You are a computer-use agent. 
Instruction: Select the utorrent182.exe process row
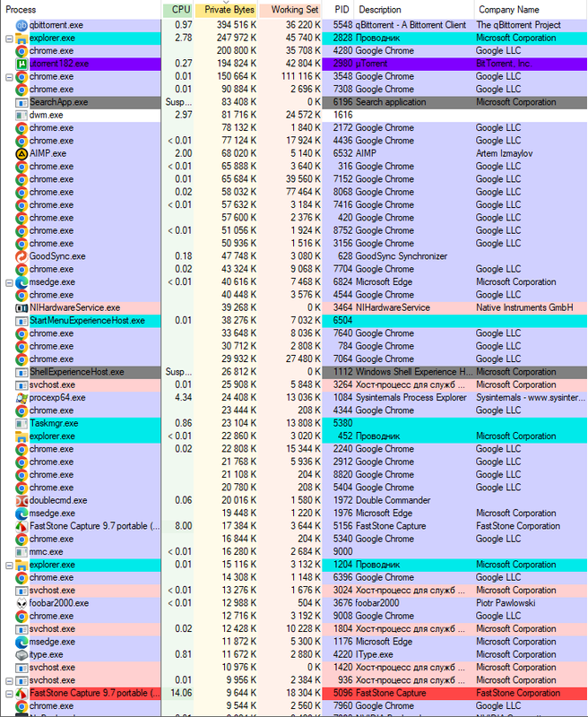294,64
